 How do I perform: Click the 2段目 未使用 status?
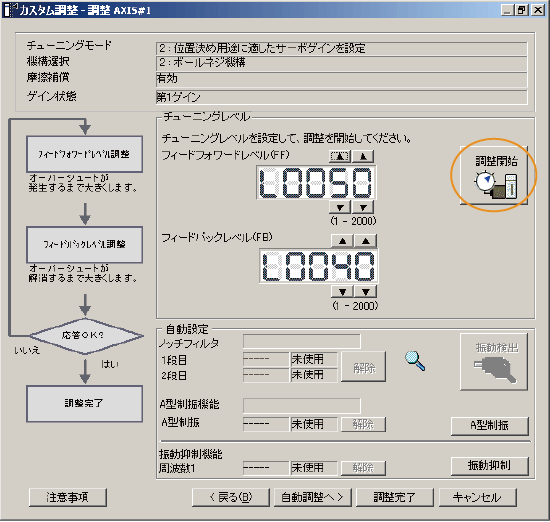click(x=314, y=375)
